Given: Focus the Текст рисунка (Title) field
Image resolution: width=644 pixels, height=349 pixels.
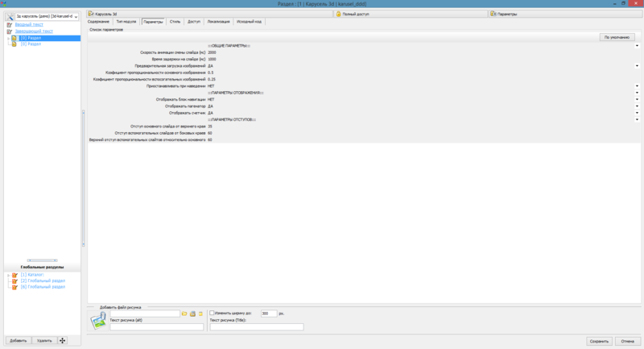Looking at the screenshot, I should [x=257, y=326].
